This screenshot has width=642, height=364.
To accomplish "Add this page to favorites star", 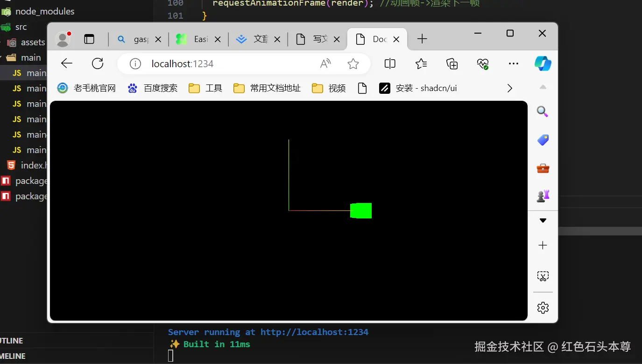I will click(353, 64).
